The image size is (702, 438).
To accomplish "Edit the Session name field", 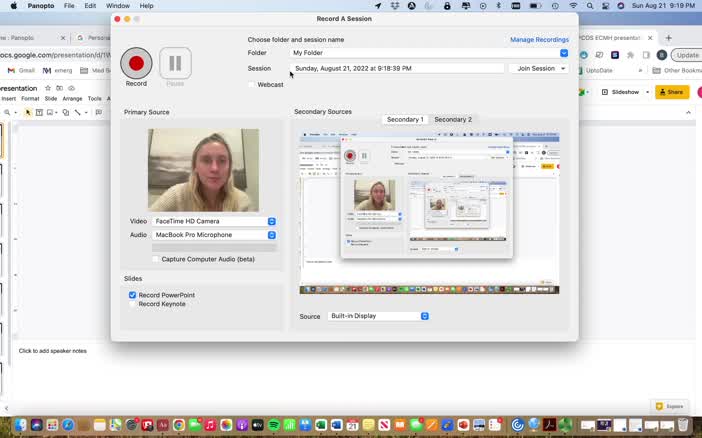I will point(397,69).
